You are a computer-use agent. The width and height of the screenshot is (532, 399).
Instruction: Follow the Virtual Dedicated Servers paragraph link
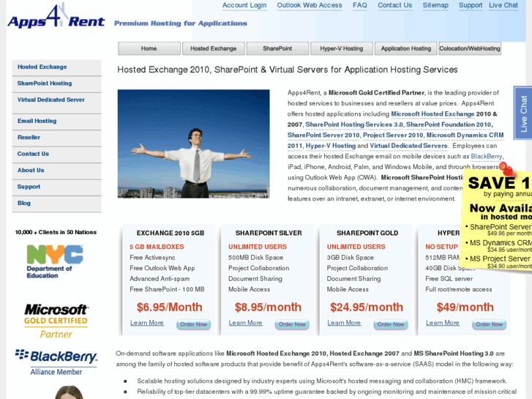(x=408, y=146)
